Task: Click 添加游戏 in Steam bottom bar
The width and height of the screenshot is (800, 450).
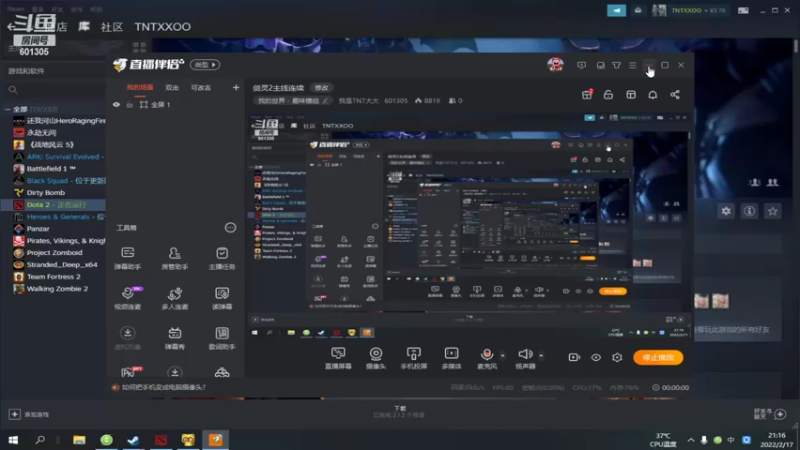Action: tap(30, 414)
